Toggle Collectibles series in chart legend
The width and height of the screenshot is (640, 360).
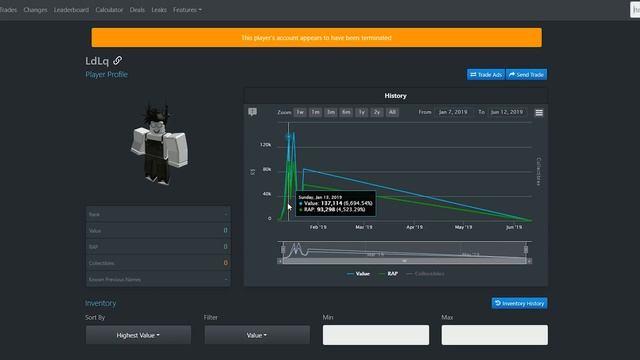point(425,274)
